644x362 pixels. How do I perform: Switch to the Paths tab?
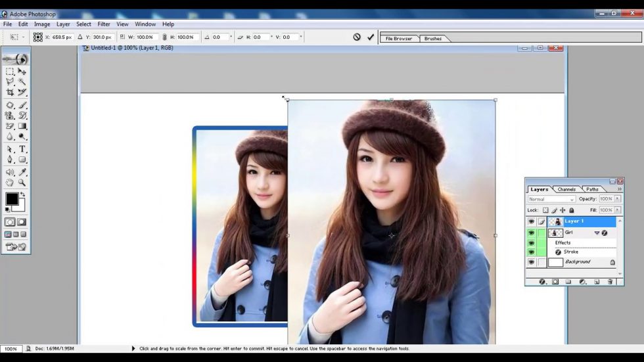(592, 189)
